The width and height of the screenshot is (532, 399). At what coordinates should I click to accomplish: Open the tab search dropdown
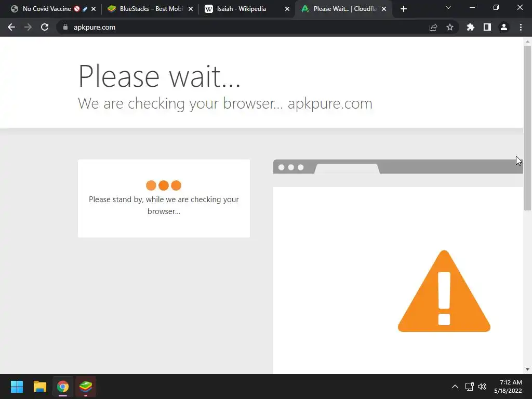click(448, 7)
